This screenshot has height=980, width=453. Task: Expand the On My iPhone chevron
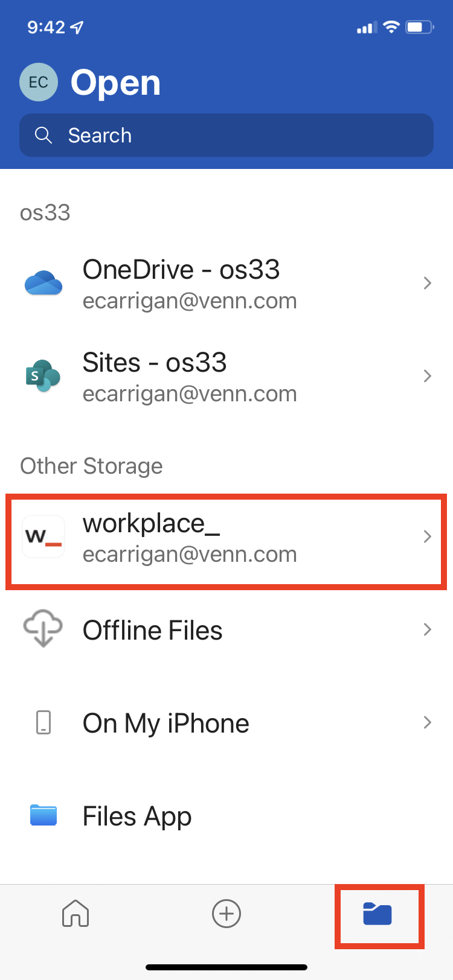coord(428,722)
